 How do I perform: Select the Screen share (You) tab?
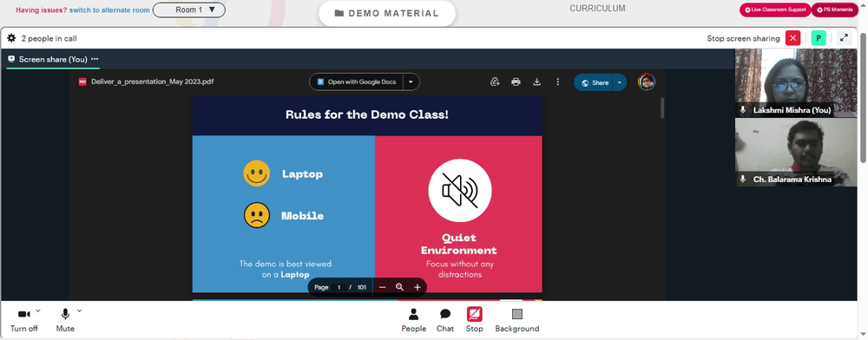click(x=53, y=59)
